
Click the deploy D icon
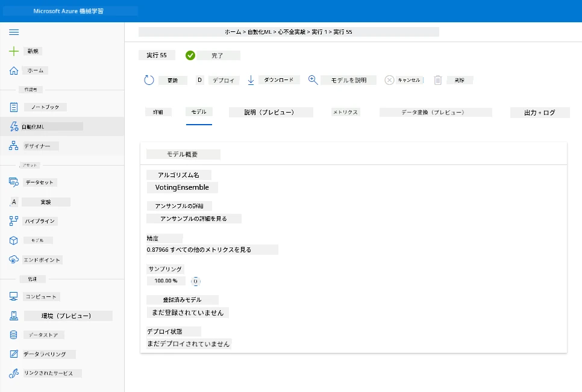[199, 80]
